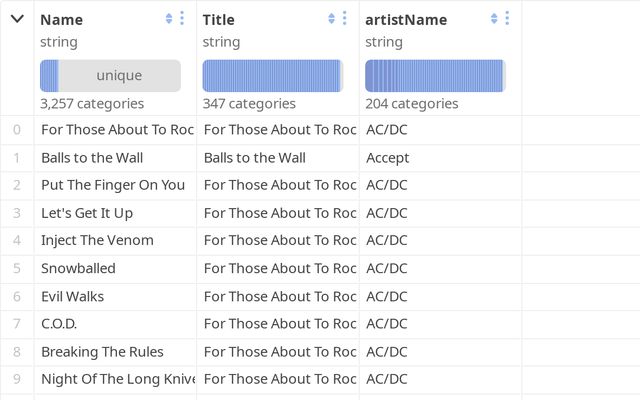Image resolution: width=640 pixels, height=400 pixels.
Task: Select row index 0
Action: coord(17,130)
